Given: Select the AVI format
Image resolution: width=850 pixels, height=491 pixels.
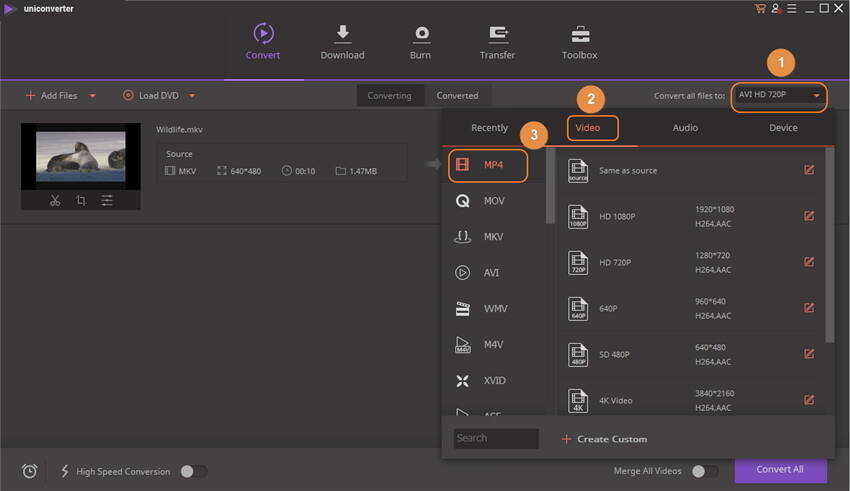Looking at the screenshot, I should coord(493,273).
